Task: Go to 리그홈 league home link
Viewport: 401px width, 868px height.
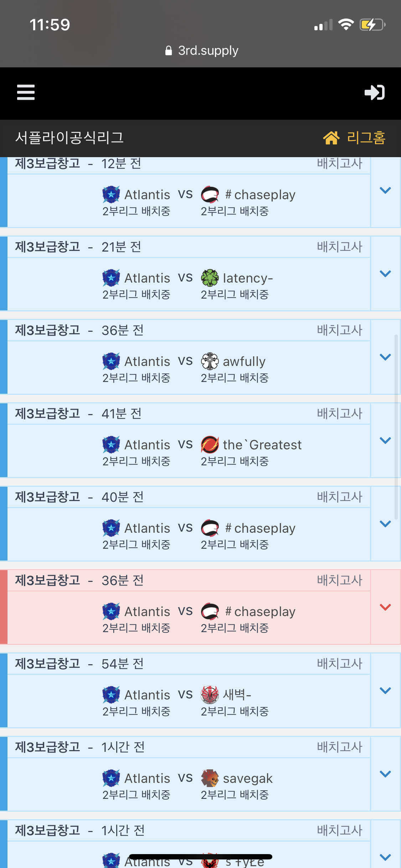Action: [x=366, y=138]
